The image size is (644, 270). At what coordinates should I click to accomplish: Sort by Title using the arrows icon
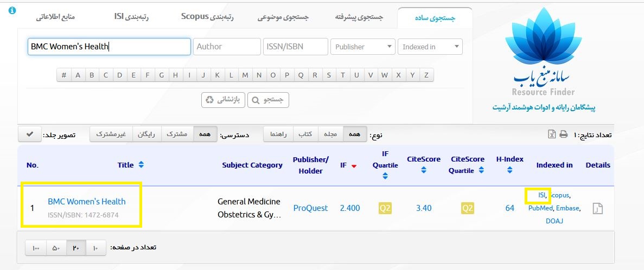click(141, 164)
